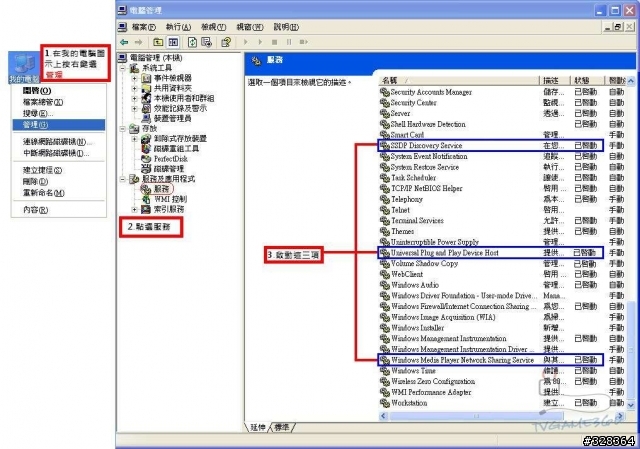Choose 開啟(O) in the context menu
The image size is (640, 449).
click(x=58, y=91)
